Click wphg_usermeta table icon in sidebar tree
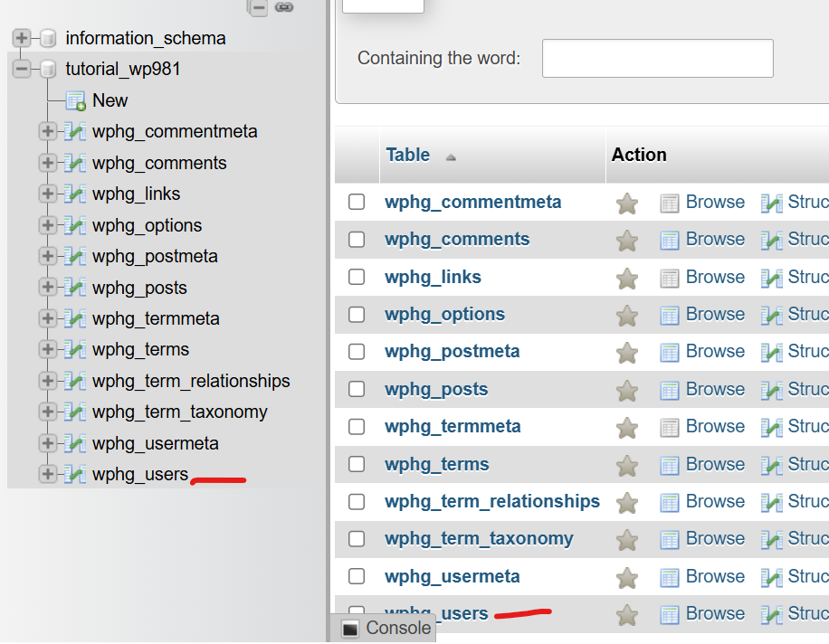 [75, 444]
